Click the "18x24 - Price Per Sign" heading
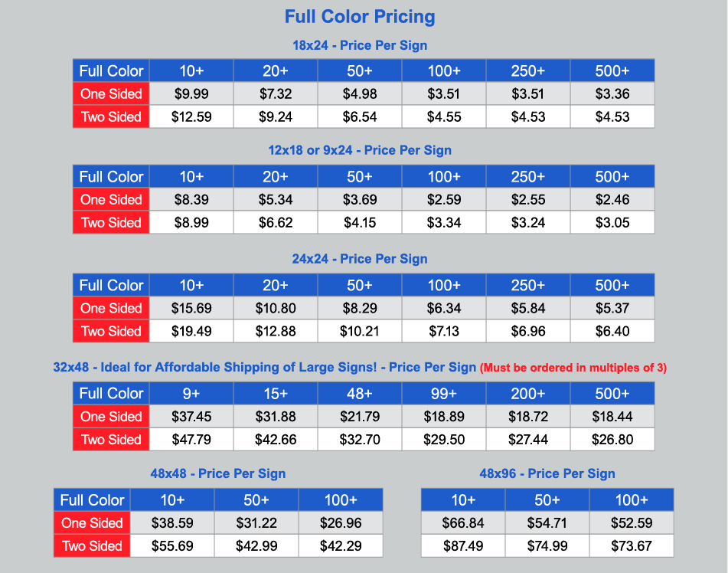 click(360, 45)
